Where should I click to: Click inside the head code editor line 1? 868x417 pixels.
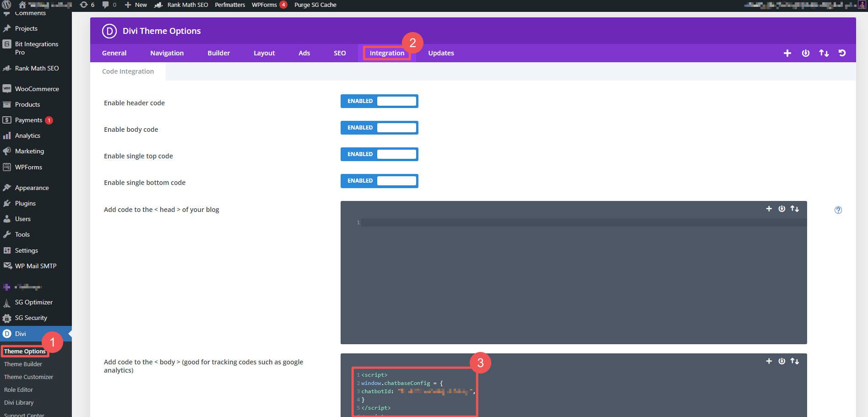[458, 222]
